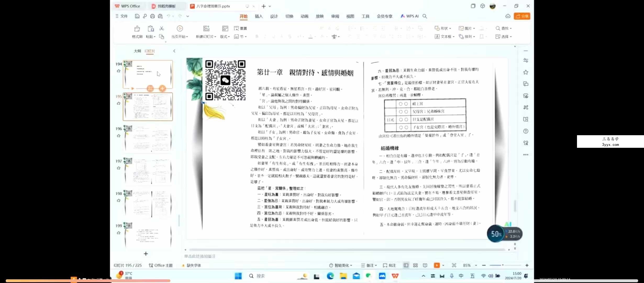Click the zoom out minus button
Viewport: 644px width, 283px height.
pyautogui.click(x=484, y=265)
